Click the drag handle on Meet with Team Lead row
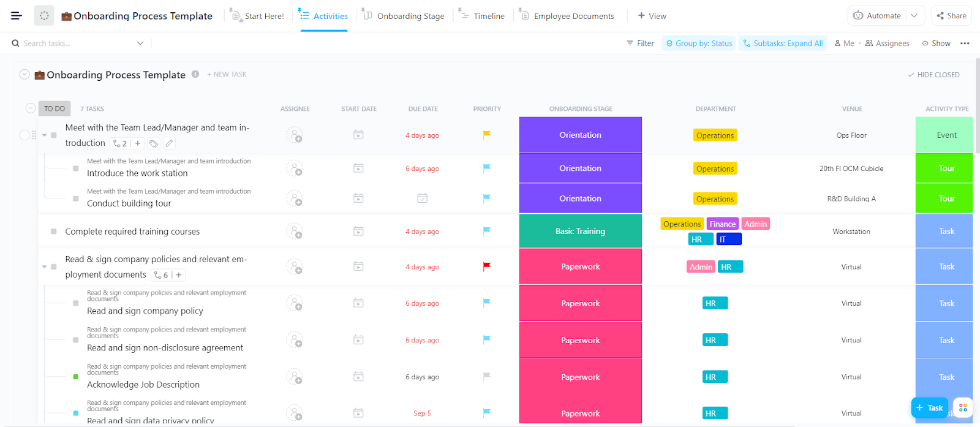The width and height of the screenshot is (980, 427). (x=34, y=135)
